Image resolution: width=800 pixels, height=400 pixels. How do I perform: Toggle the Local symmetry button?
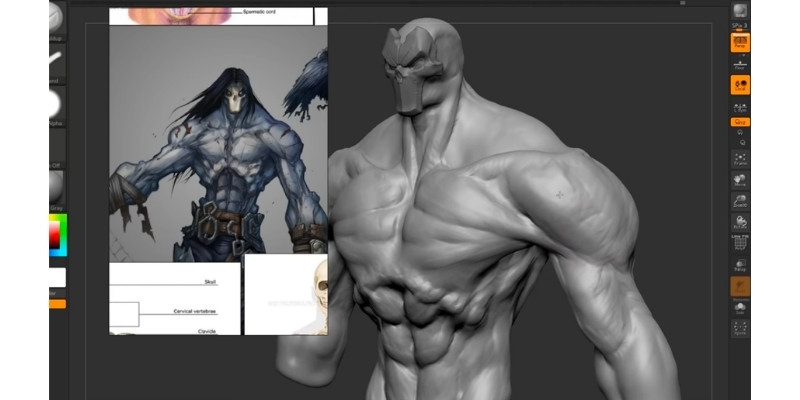coord(740,85)
